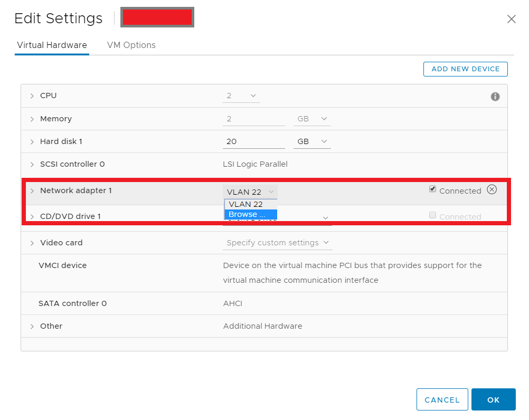Click the Add New Device button
Screen dimensions: 529x420
[465, 69]
